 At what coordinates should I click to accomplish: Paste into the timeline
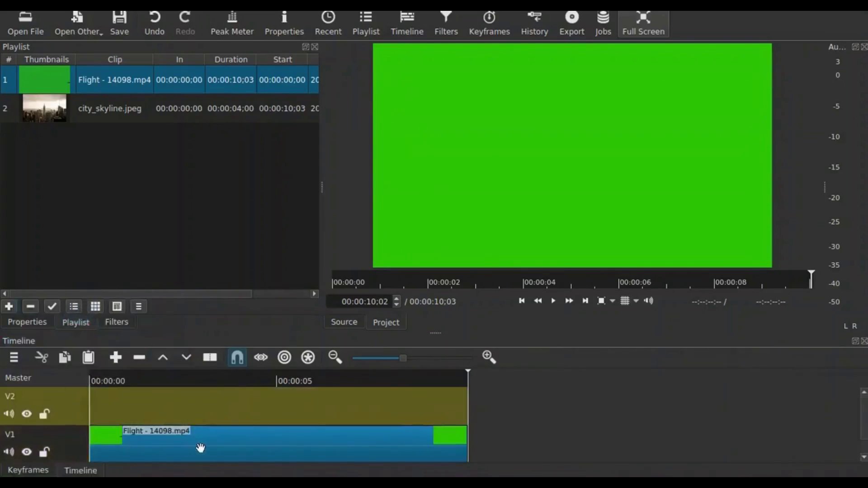click(x=88, y=357)
